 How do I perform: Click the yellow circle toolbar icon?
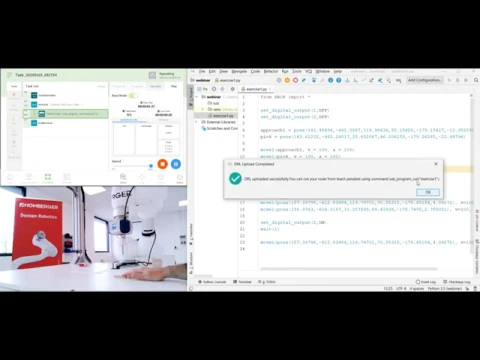coord(287,80)
